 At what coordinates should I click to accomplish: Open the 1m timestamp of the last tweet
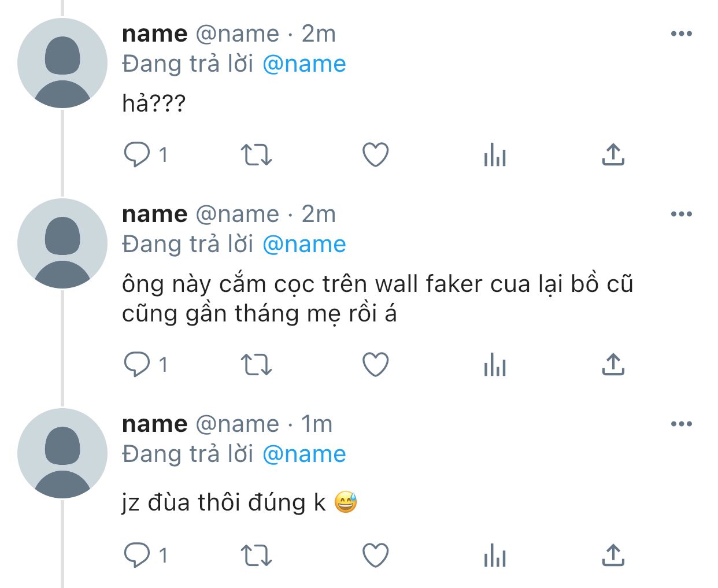317,424
